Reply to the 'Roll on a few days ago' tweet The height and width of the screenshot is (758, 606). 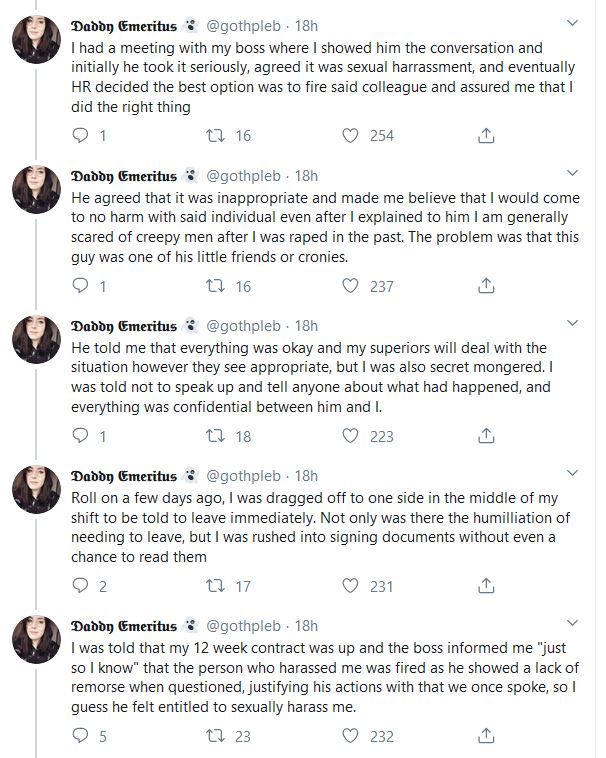[82, 587]
